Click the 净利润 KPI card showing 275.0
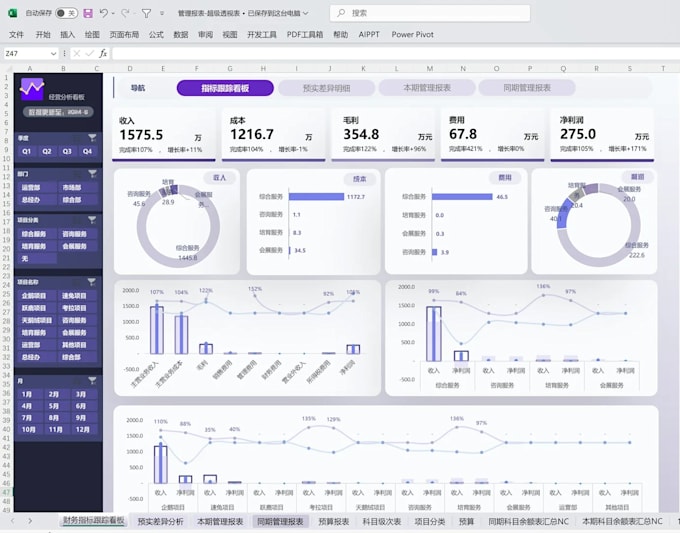680x533 pixels. (x=602, y=134)
